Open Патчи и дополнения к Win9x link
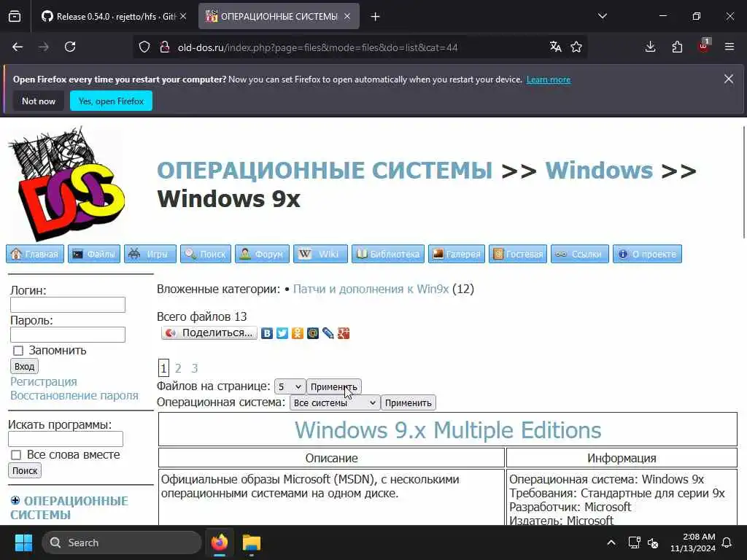The width and height of the screenshot is (747, 560). tap(371, 289)
